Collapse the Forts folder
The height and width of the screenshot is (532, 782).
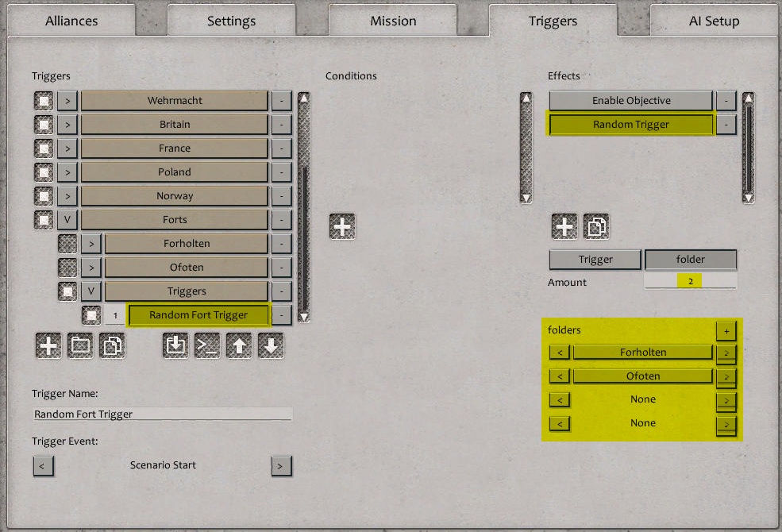(67, 220)
